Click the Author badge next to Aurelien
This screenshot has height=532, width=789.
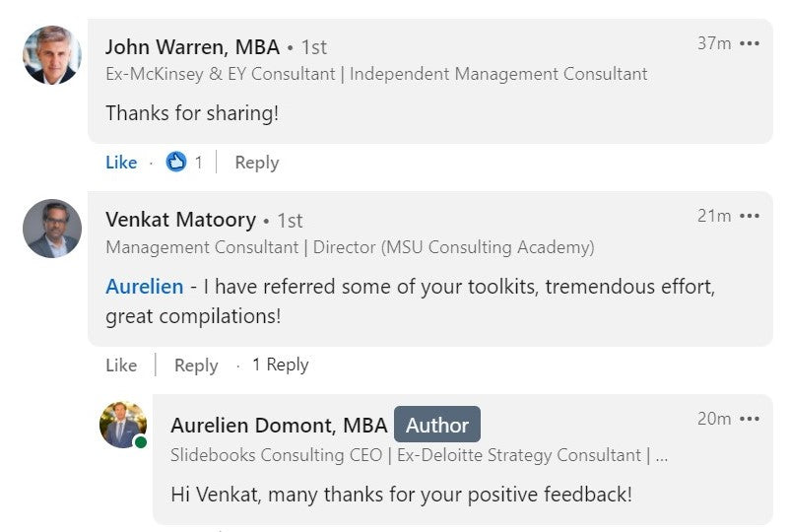pos(437,425)
